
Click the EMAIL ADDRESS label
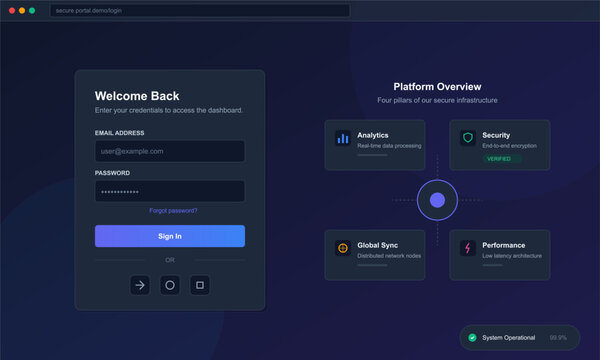(x=119, y=133)
